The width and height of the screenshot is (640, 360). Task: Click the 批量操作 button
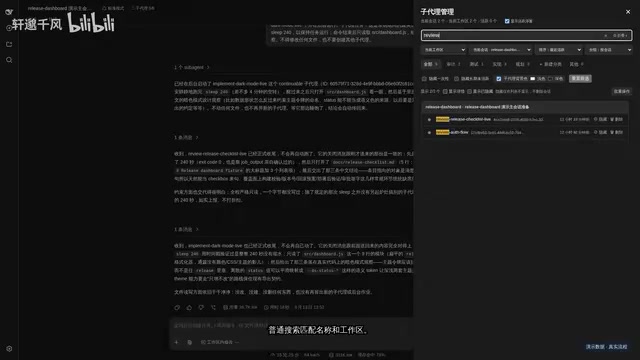click(x=621, y=91)
